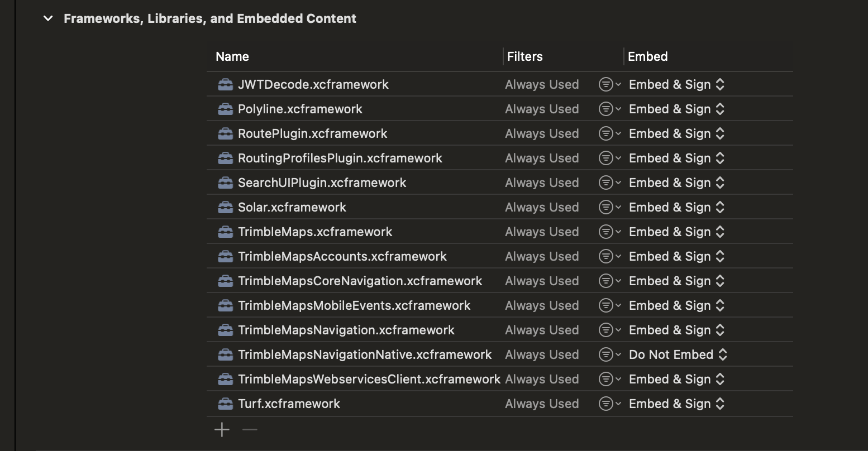The width and height of the screenshot is (868, 451).
Task: Click the RoutingProfilesPlugin.xcframework toolbox icon
Action: (225, 158)
